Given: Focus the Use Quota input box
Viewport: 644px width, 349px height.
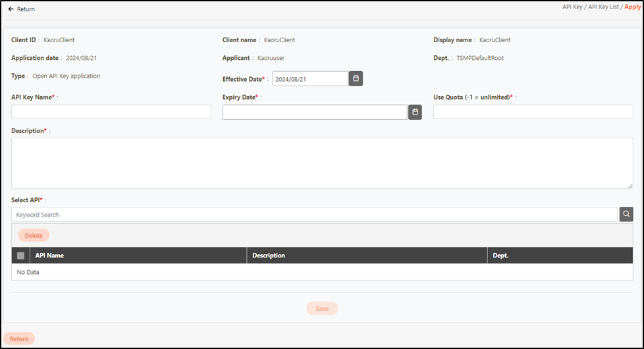Looking at the screenshot, I should coord(533,112).
